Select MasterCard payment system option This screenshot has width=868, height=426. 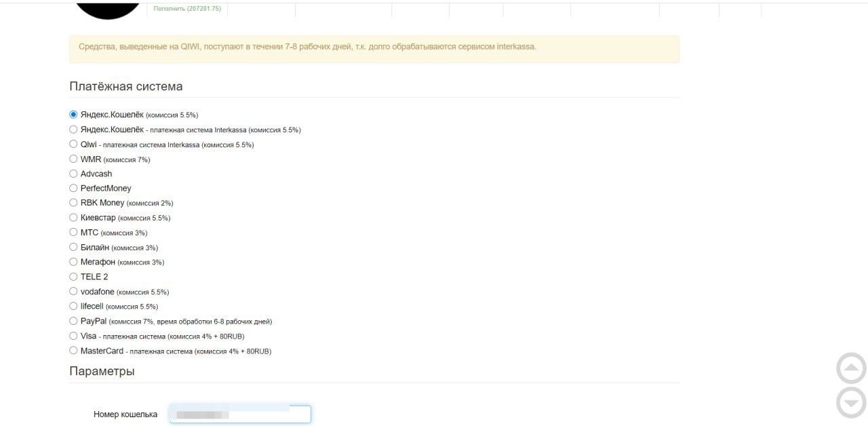[x=73, y=350]
